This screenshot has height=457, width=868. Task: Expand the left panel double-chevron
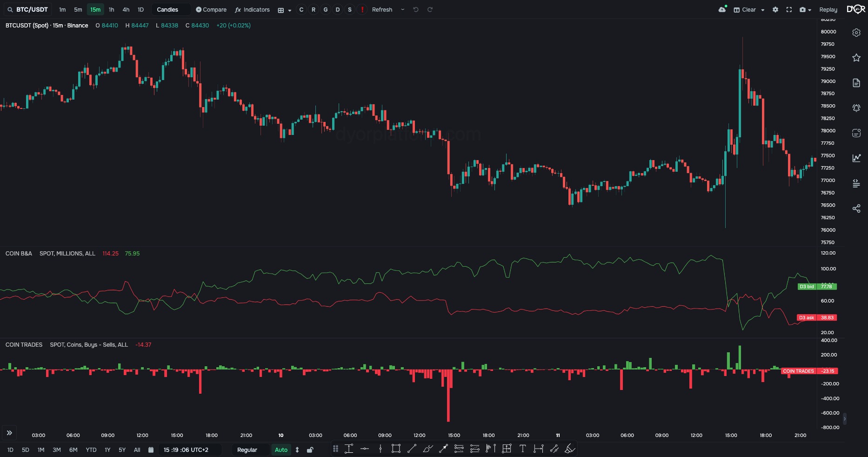(9, 433)
